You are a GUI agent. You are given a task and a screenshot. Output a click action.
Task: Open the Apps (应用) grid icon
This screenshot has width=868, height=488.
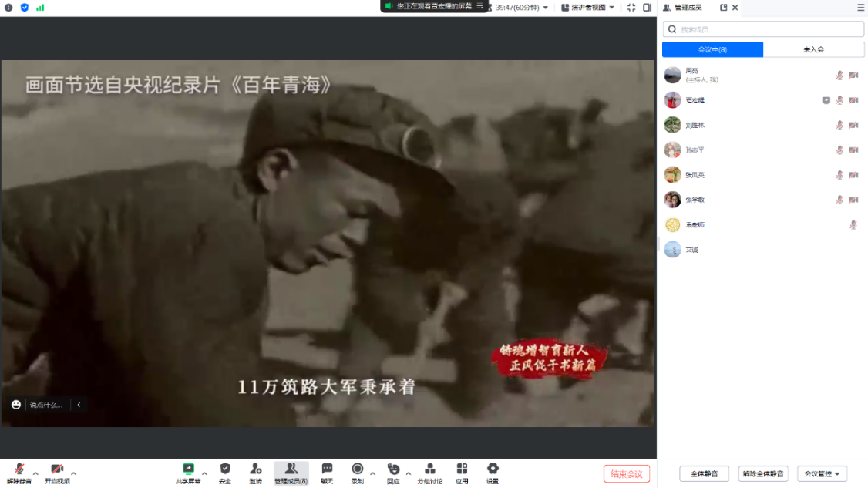[462, 469]
